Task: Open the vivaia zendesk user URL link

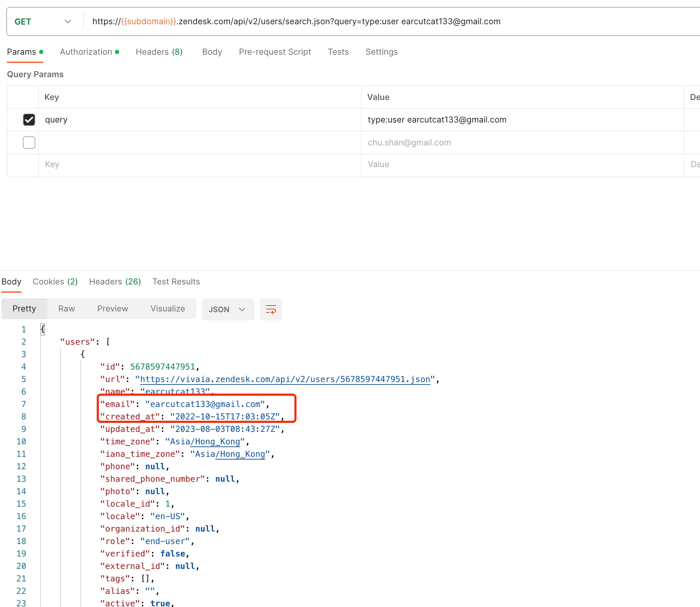Action: [x=285, y=379]
